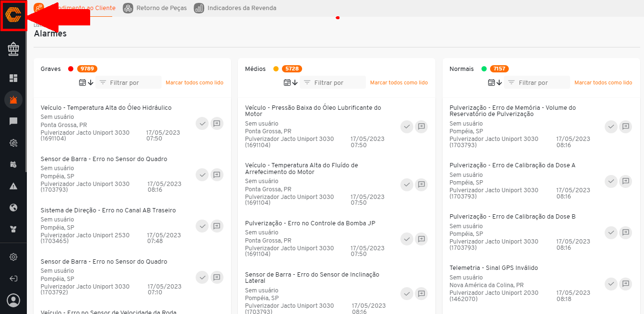Click the warning triangle icon in sidebar

click(x=13, y=186)
